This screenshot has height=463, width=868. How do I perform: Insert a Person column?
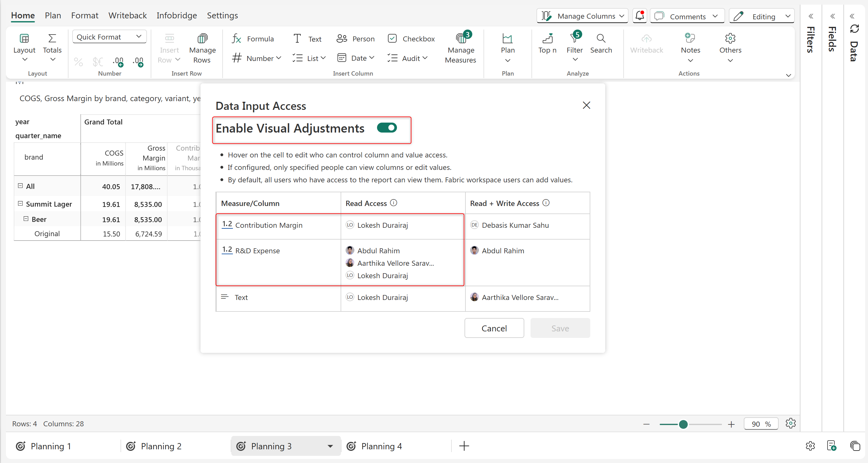pyautogui.click(x=356, y=39)
